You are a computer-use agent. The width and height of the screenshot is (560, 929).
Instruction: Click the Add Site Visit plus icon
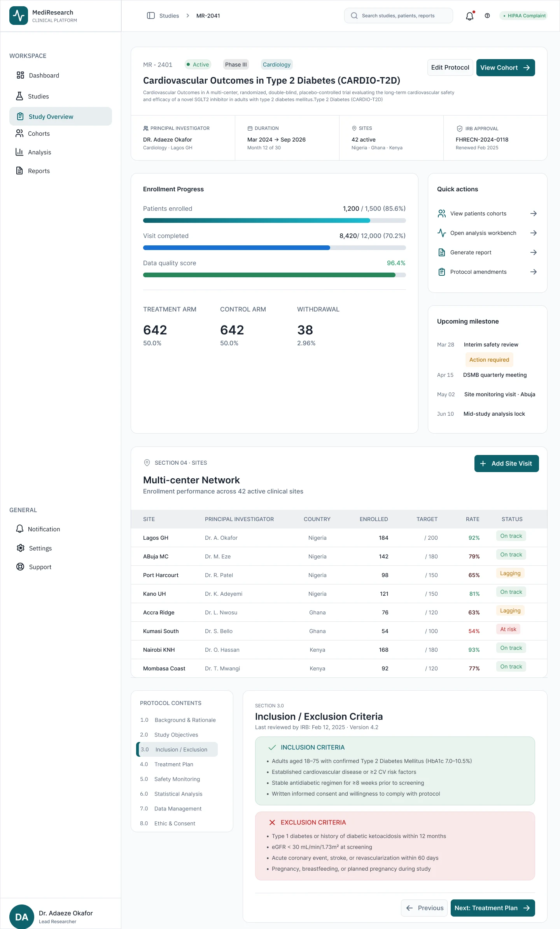[x=483, y=464]
